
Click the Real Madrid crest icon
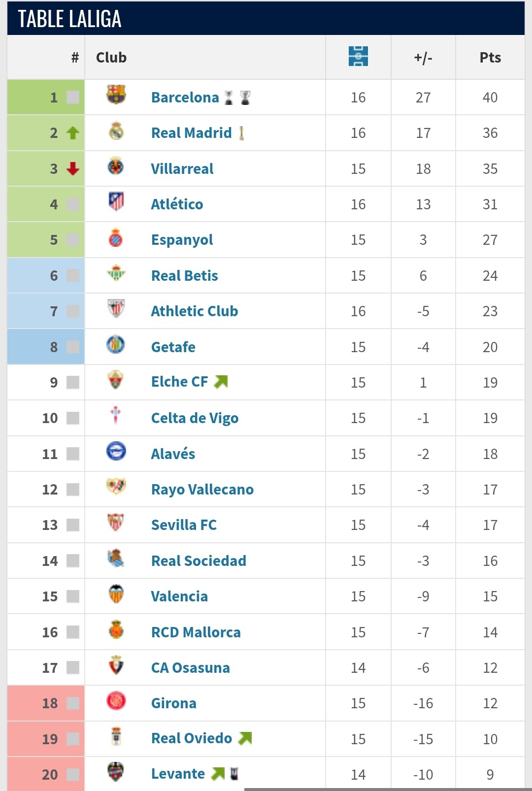click(116, 131)
